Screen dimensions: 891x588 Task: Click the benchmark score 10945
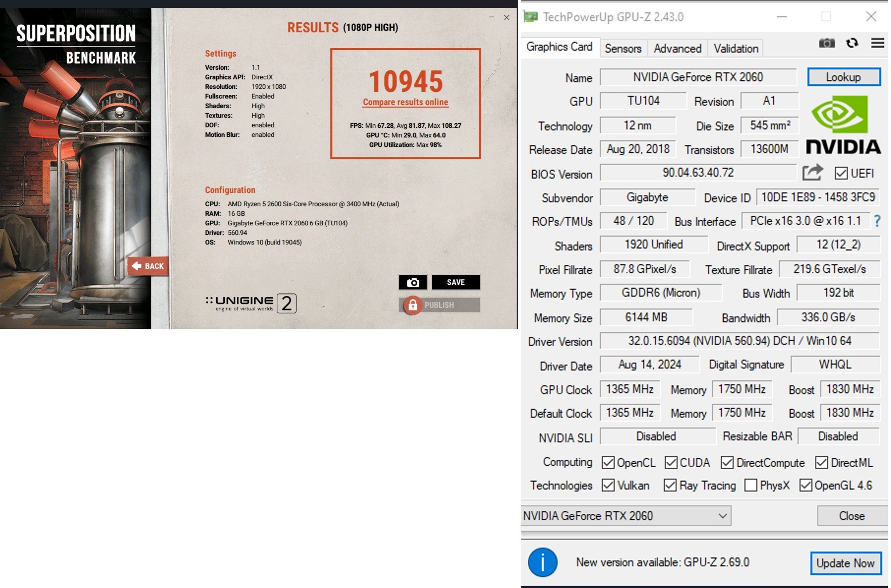tap(406, 81)
